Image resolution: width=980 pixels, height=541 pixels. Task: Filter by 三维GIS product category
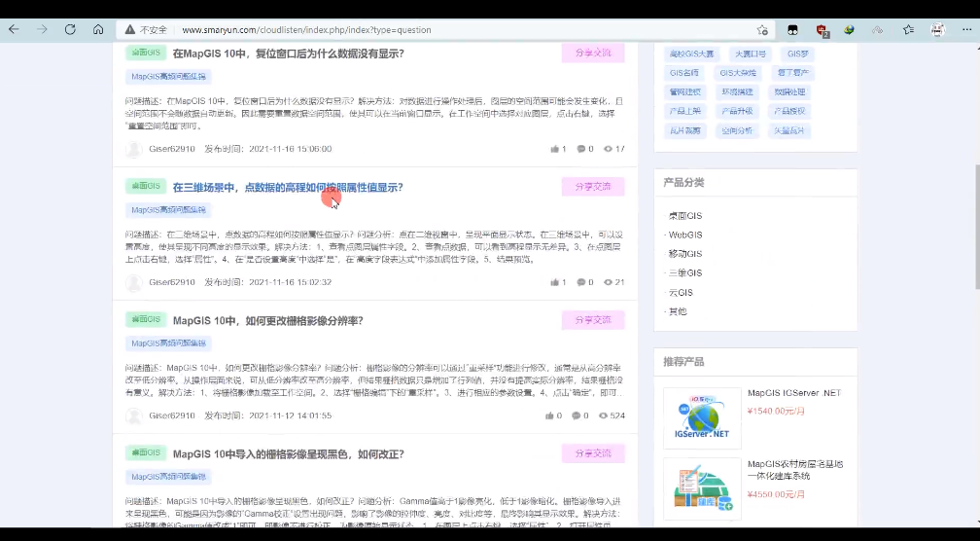click(685, 272)
